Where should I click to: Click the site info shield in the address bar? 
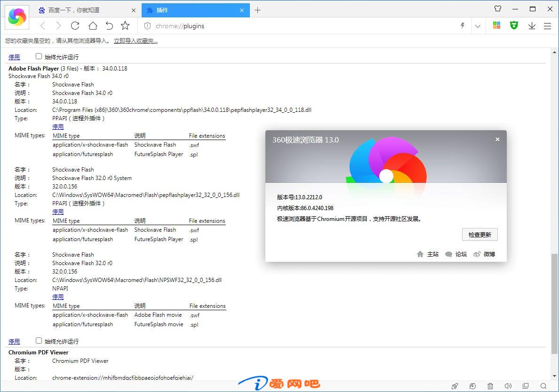(x=147, y=26)
